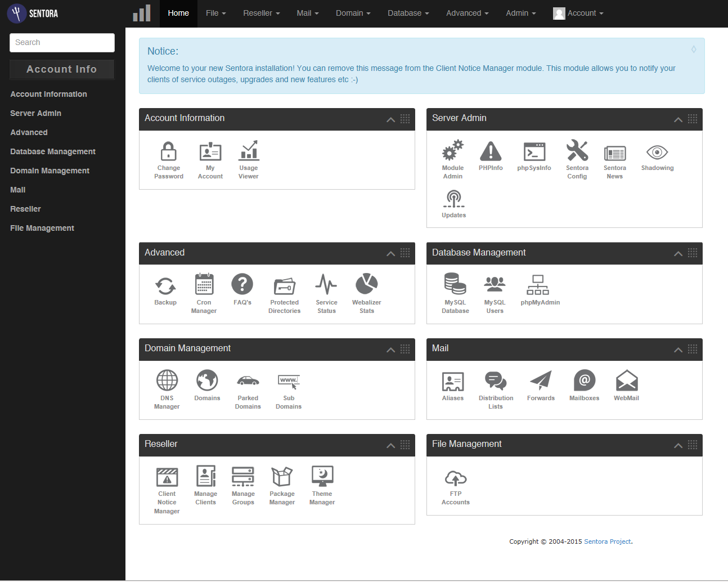The image size is (728, 582).
Task: Click the Shadowing eye icon
Action: [657, 153]
